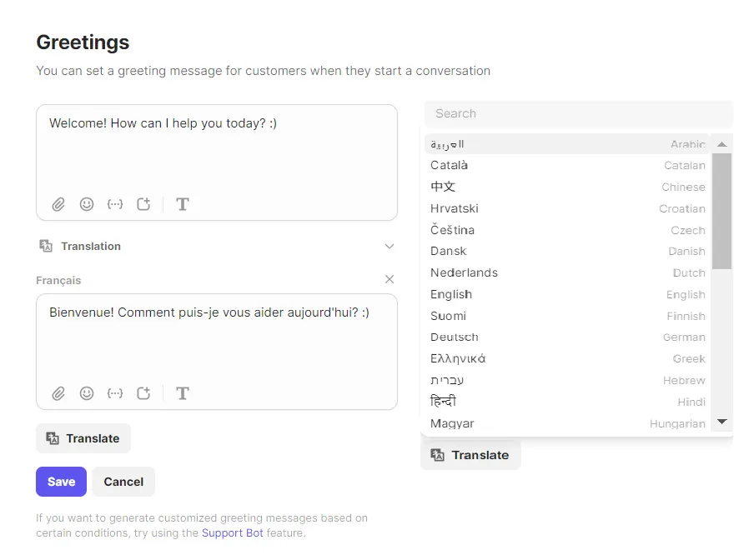
Task: Click the language Search field
Action: [x=578, y=113]
